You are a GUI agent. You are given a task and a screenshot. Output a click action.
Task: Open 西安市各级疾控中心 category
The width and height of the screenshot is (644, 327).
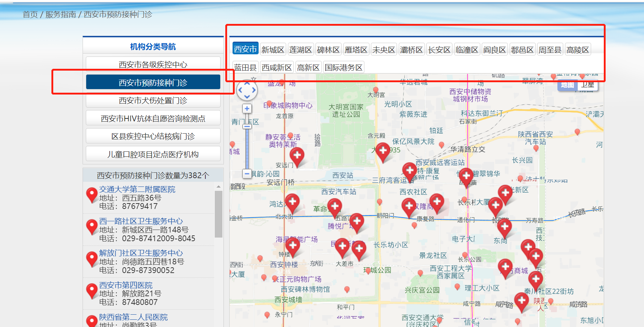click(153, 64)
